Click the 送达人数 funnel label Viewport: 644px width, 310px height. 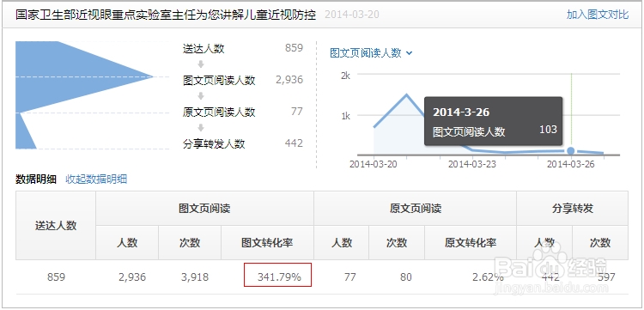[x=204, y=48]
